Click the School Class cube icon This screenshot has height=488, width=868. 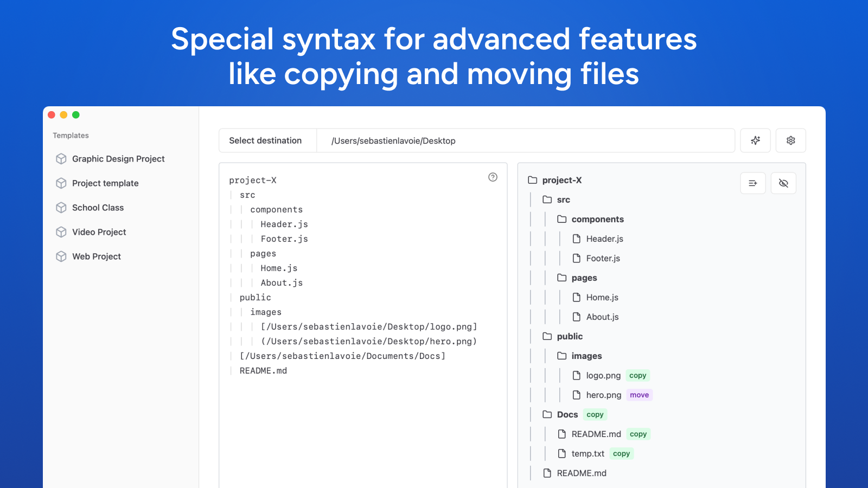point(61,208)
